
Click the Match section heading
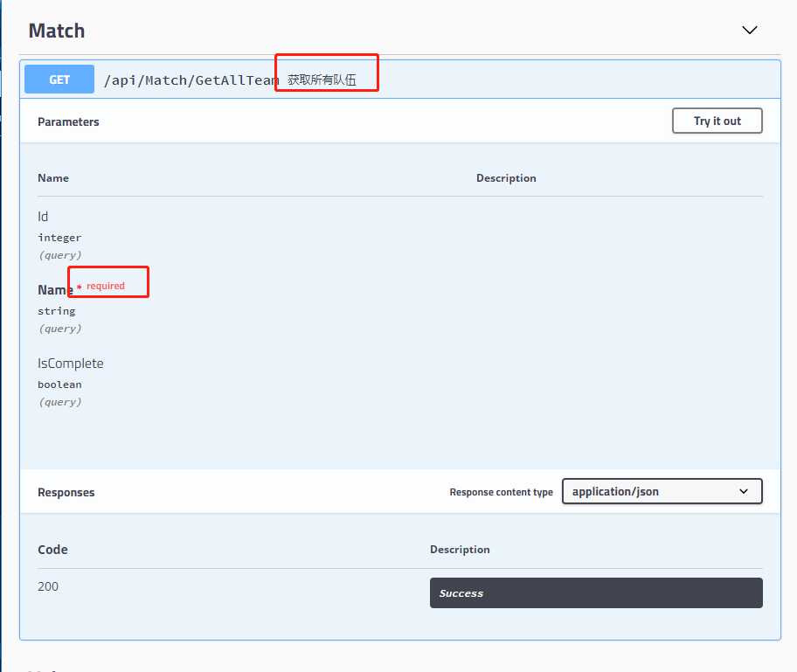coord(57,31)
